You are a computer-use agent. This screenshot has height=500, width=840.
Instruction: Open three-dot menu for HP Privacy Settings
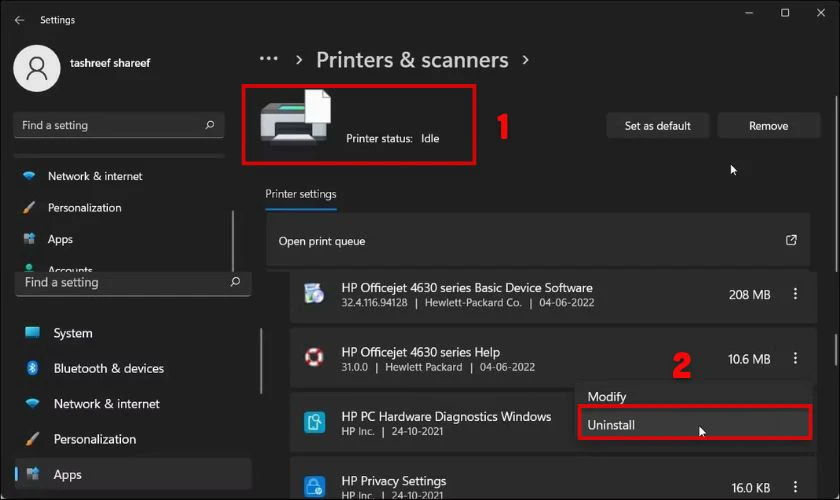[795, 487]
